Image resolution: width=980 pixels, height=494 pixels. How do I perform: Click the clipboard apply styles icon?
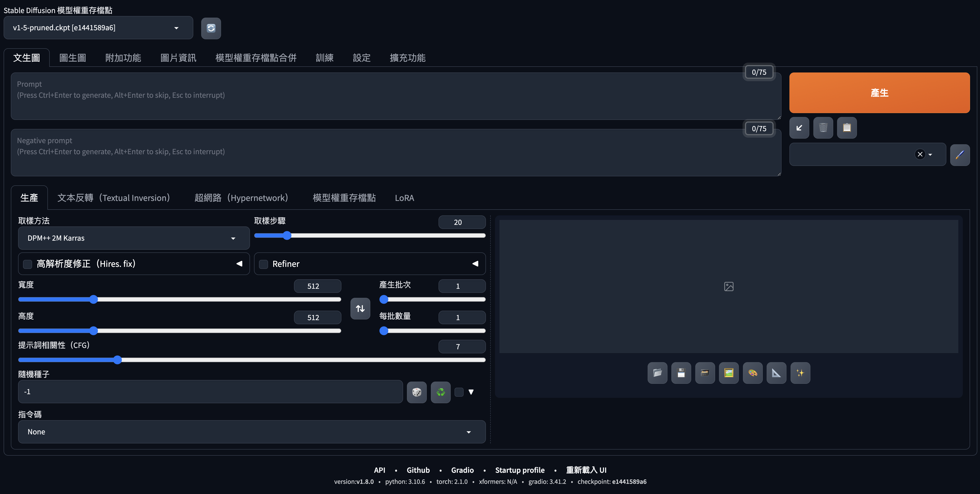(847, 128)
